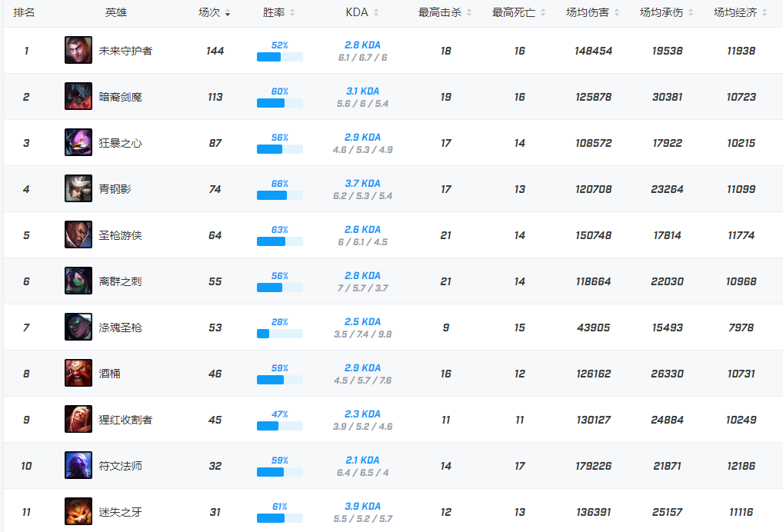Click the 47% win rate bar
783x532 pixels.
point(280,426)
